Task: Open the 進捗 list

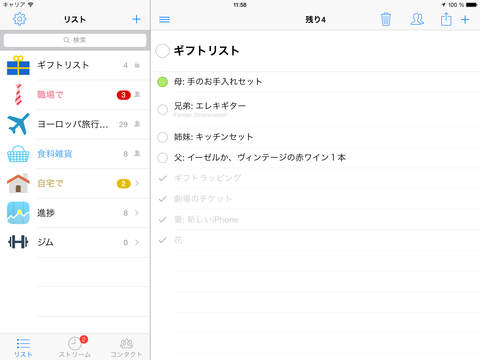Action: (x=75, y=213)
